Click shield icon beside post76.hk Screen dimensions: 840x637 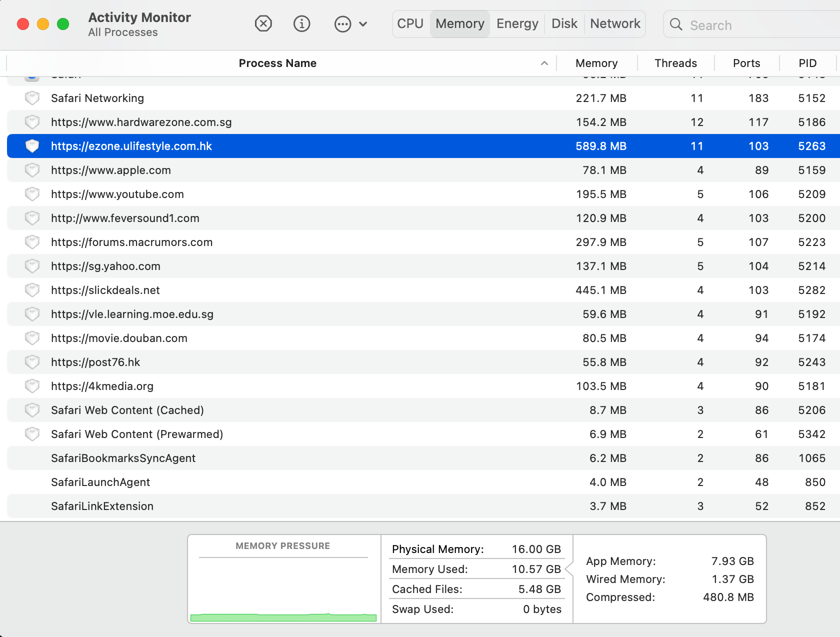(x=32, y=362)
